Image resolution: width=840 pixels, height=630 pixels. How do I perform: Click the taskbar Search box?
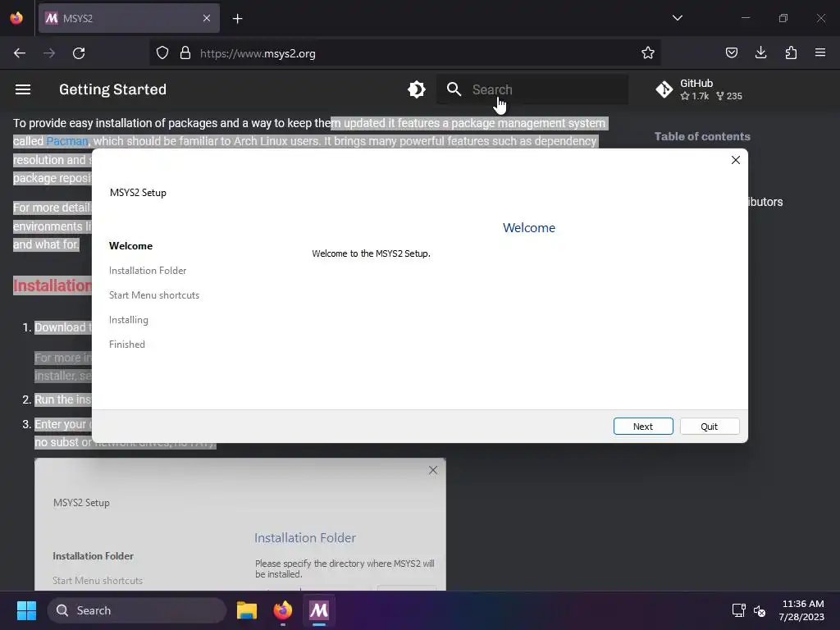pyautogui.click(x=137, y=610)
